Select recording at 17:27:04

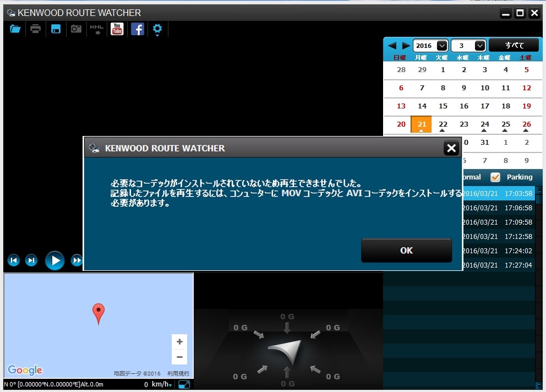coord(499,265)
